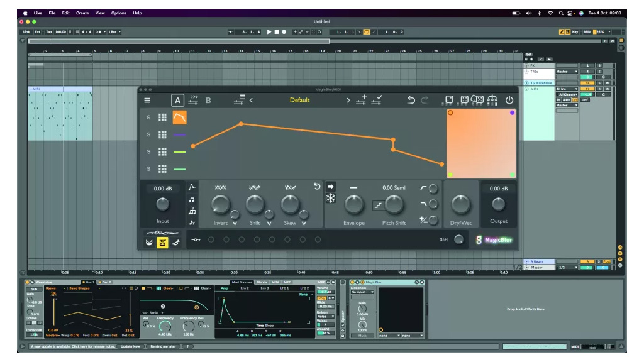
Task: Undo last MagicBlur change
Action: (411, 100)
